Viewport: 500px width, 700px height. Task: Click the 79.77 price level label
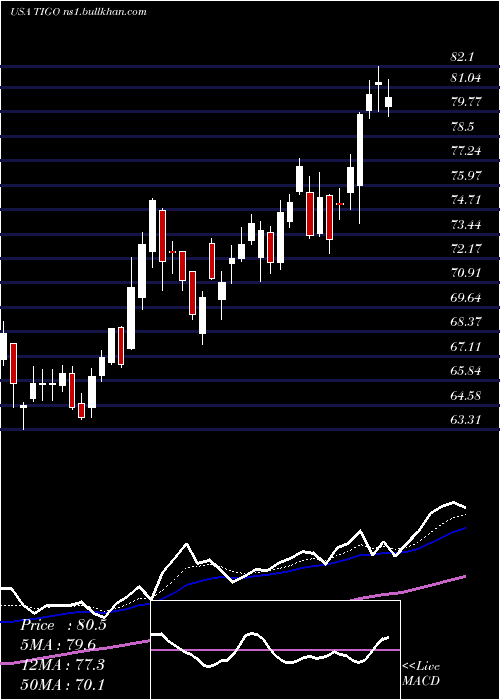tap(466, 102)
